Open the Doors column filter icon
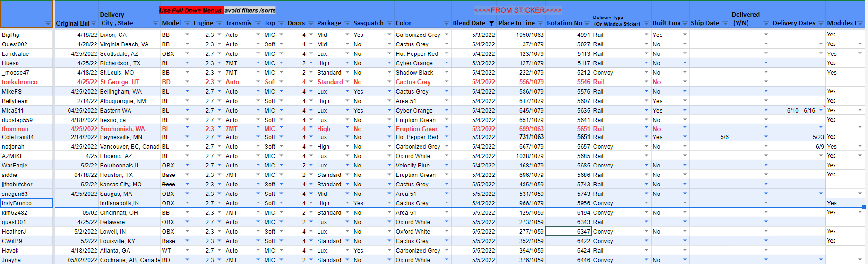This screenshot has height=264, width=868. click(311, 23)
